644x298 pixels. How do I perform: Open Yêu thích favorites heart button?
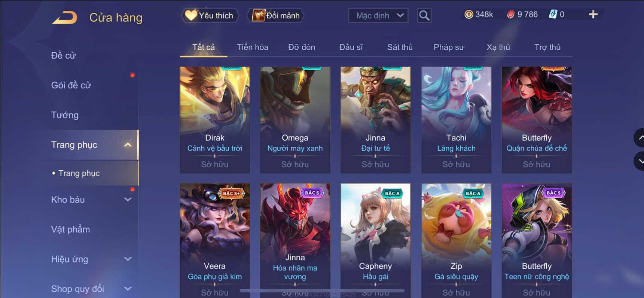pyautogui.click(x=210, y=15)
